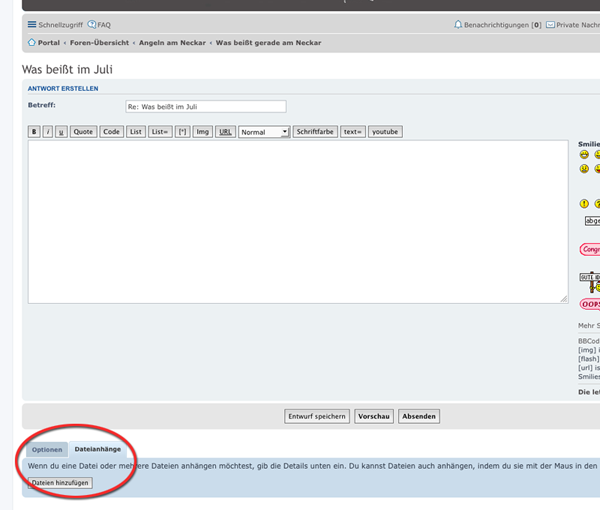Click the topic title 'Was beißt im Juli'
Viewport: 600px width, 510px height.
point(67,69)
